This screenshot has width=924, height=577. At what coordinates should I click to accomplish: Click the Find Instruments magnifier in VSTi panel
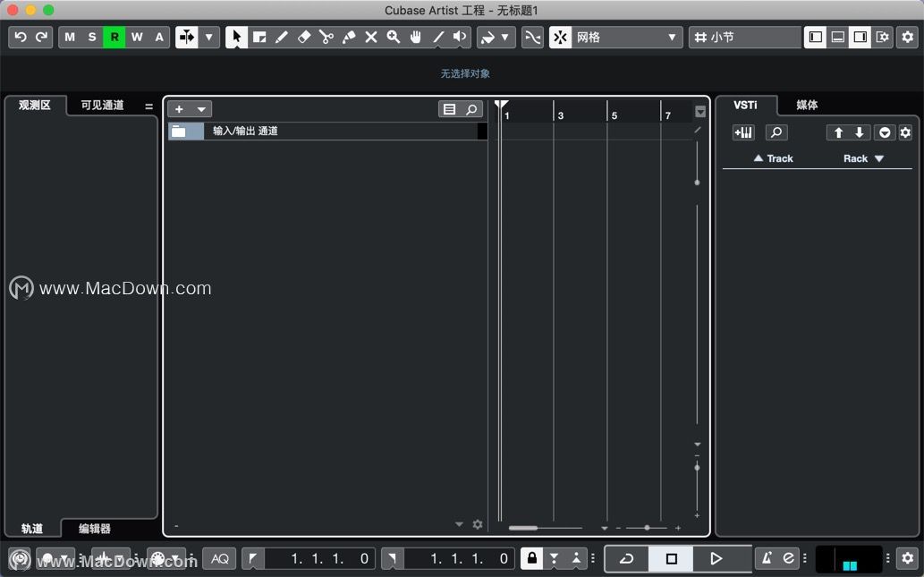[776, 132]
